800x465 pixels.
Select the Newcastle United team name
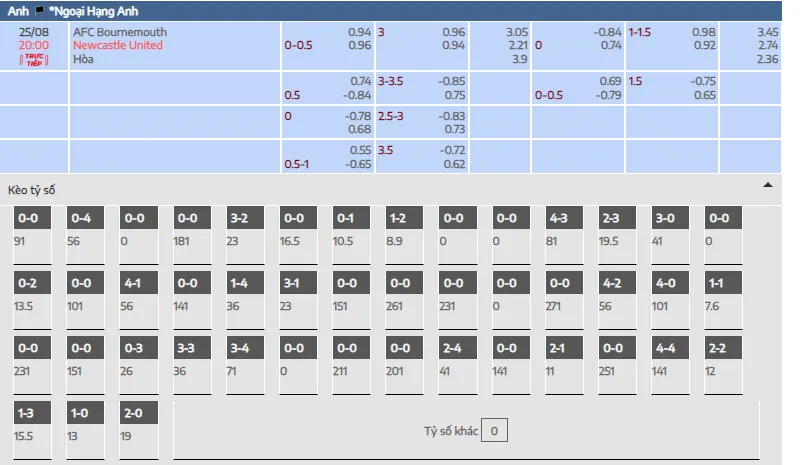(x=117, y=45)
